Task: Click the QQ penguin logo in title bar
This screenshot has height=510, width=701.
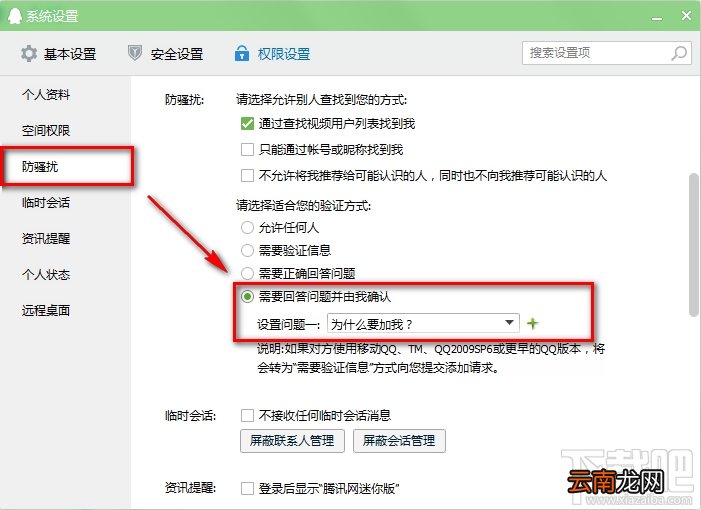Action: (x=15, y=16)
